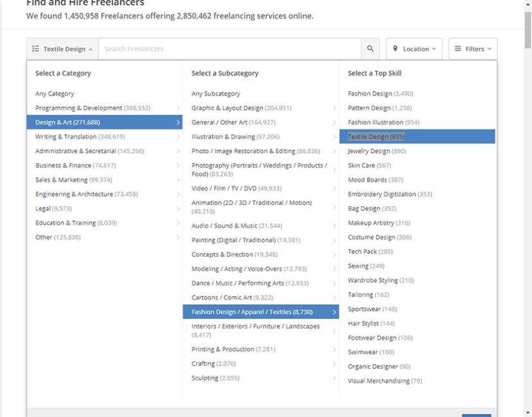Click the Search Freelancers input field
Image resolution: width=532 pixels, height=417 pixels.
229,49
